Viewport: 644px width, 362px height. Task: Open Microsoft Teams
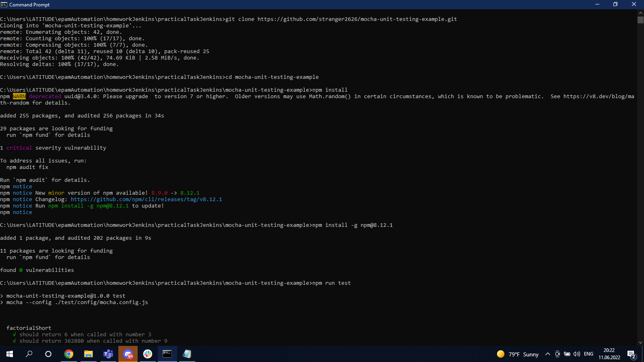coord(108,354)
